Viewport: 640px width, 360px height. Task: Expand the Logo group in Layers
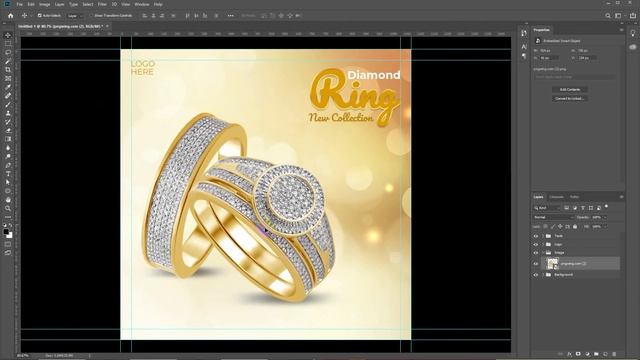(x=543, y=244)
